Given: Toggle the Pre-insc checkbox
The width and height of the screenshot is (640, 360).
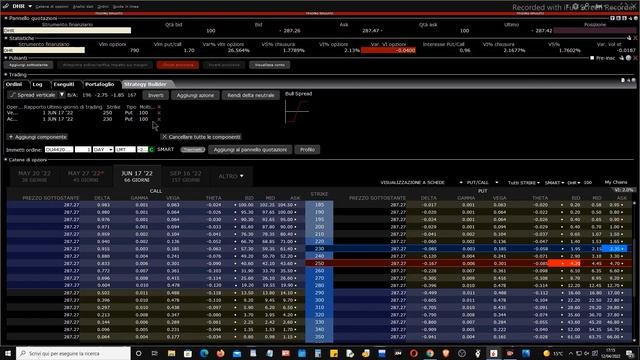Looking at the screenshot, I should point(592,58).
